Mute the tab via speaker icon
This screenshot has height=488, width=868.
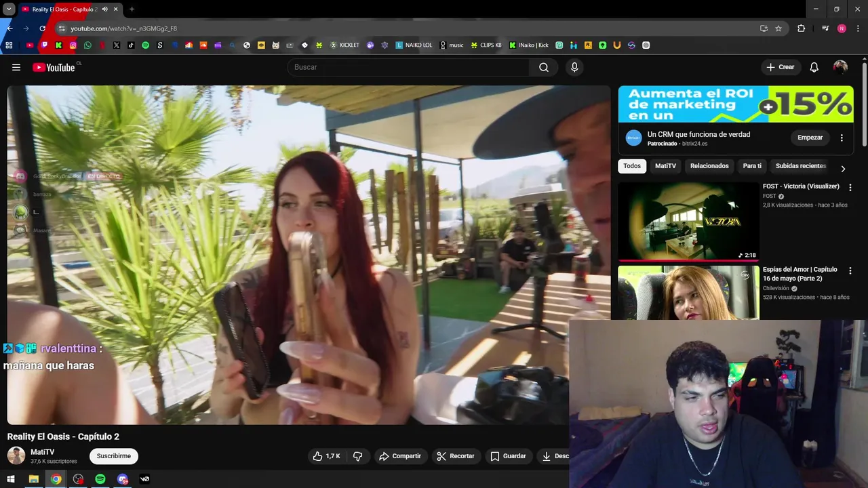point(104,9)
